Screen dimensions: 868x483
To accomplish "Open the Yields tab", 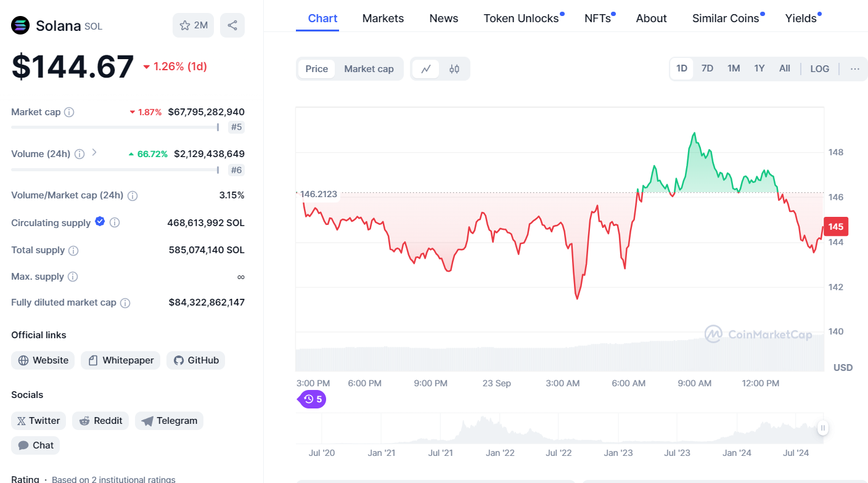I will pos(801,18).
